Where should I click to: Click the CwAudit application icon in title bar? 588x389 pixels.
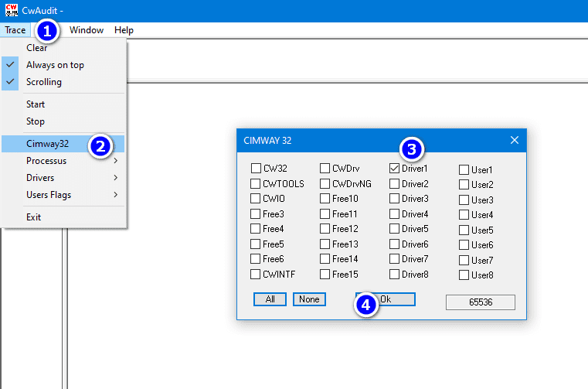point(11,10)
